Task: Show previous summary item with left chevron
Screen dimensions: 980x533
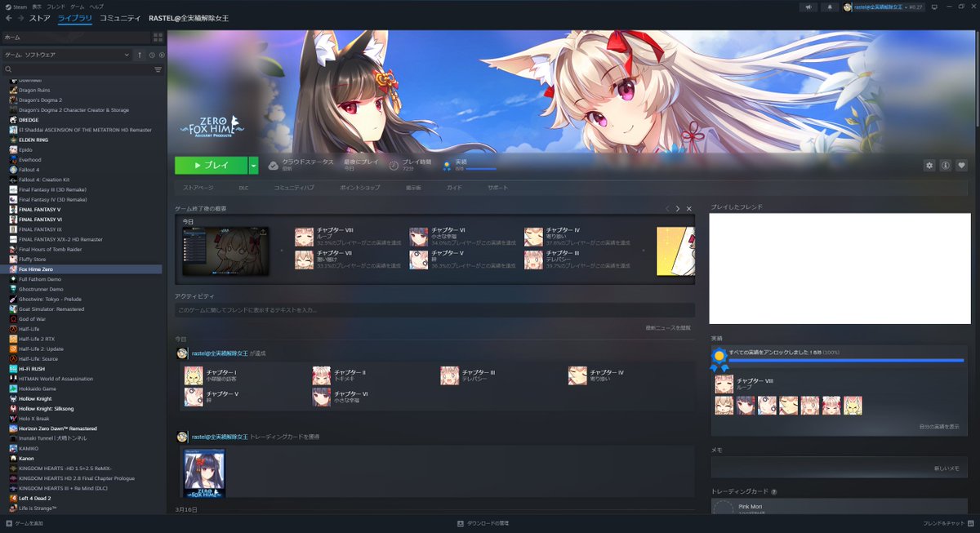Action: [667, 209]
